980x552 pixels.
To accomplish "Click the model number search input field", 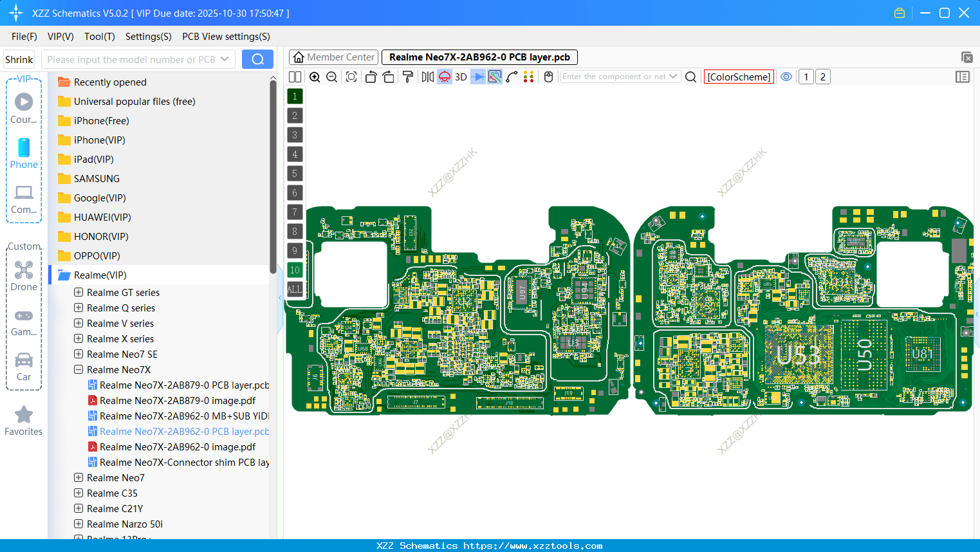I will pyautogui.click(x=131, y=60).
